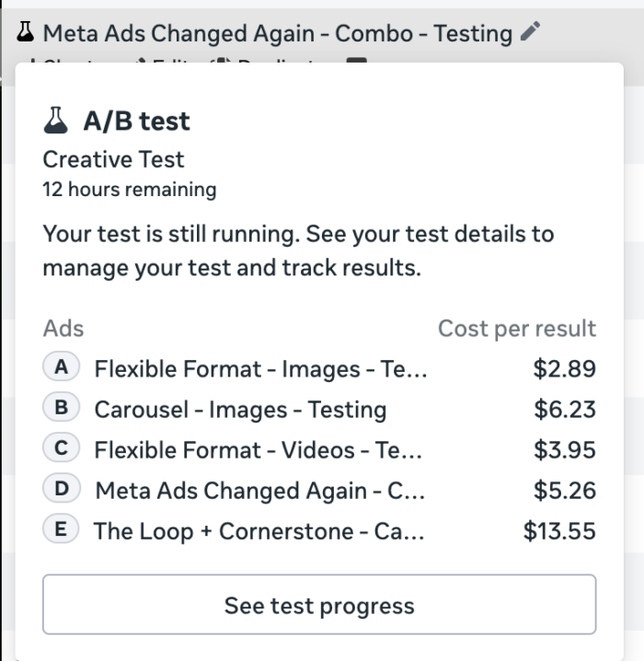644x661 pixels.
Task: Open the Meta Ads Changed Again ad row
Action: point(259,491)
